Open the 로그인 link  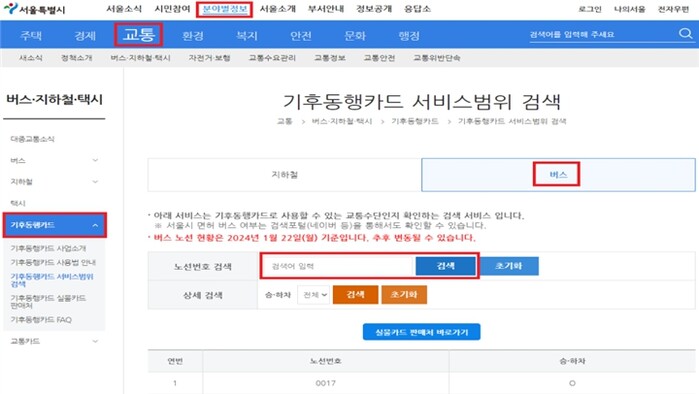(590, 9)
